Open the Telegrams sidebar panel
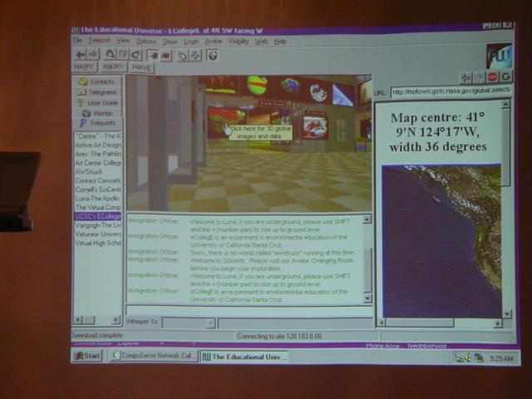Viewport: 532px width, 399px height. [x=98, y=91]
